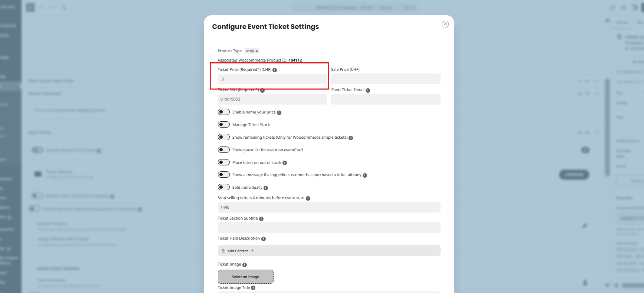Click the Enable name your price info icon

click(279, 112)
